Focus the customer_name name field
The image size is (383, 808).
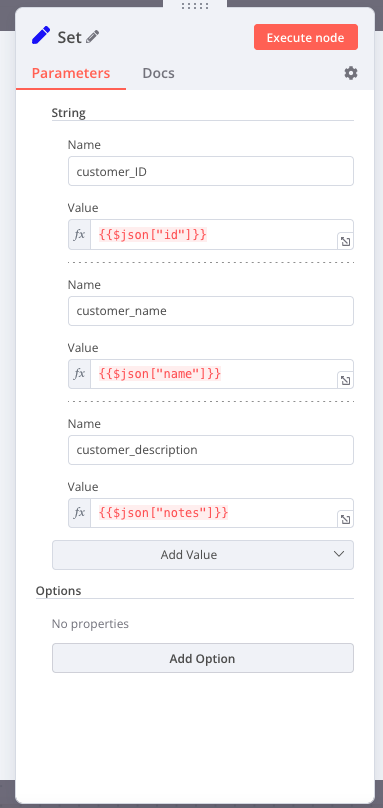tap(211, 311)
